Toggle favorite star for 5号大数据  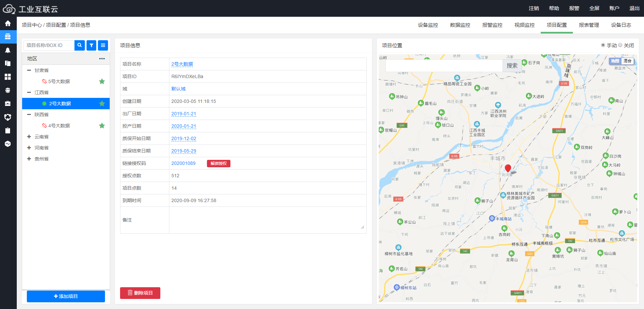(102, 81)
